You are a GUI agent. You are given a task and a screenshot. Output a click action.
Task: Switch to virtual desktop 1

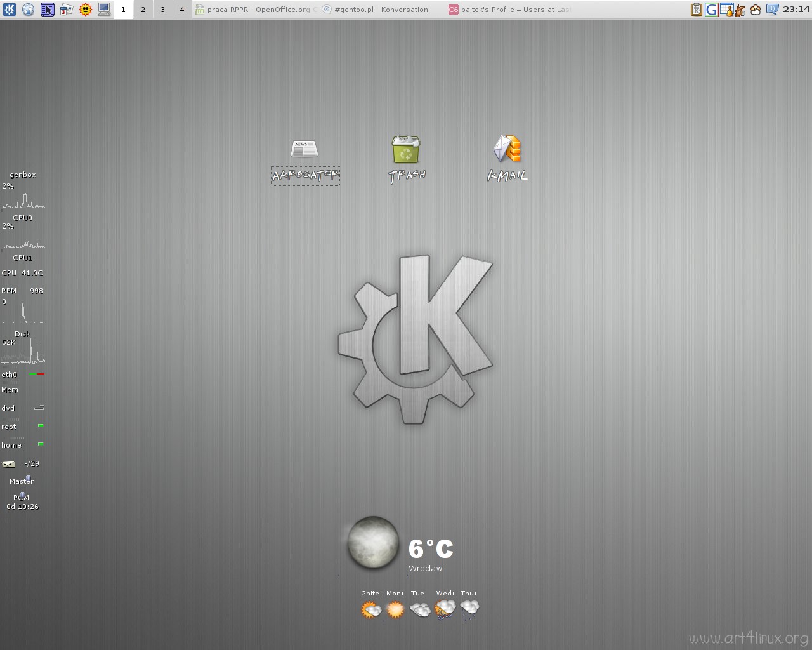[123, 10]
